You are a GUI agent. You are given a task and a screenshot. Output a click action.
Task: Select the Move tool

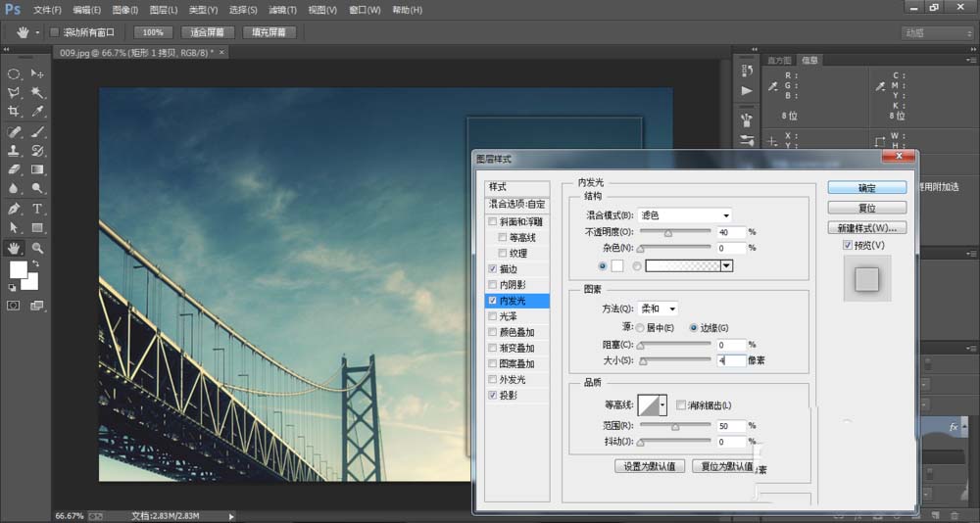click(37, 74)
